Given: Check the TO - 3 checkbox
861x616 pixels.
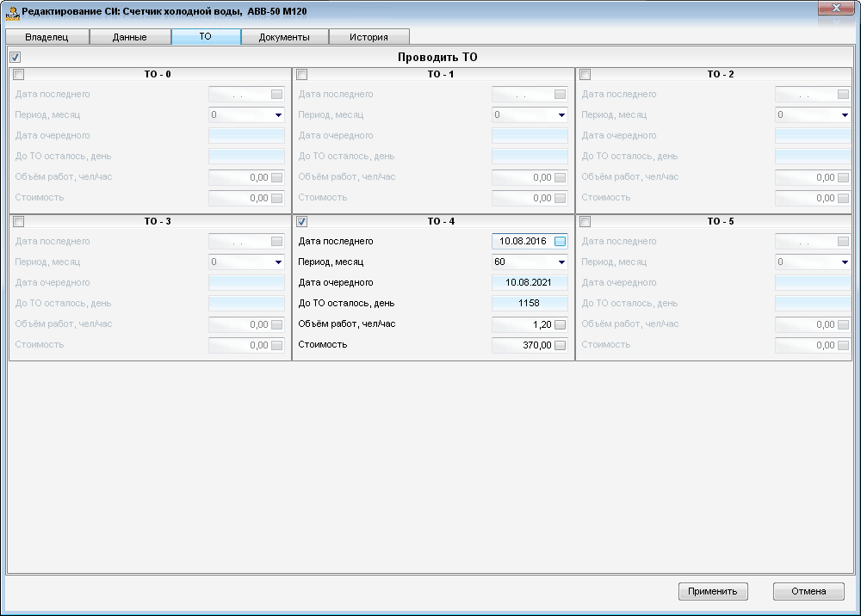Looking at the screenshot, I should click(x=19, y=222).
